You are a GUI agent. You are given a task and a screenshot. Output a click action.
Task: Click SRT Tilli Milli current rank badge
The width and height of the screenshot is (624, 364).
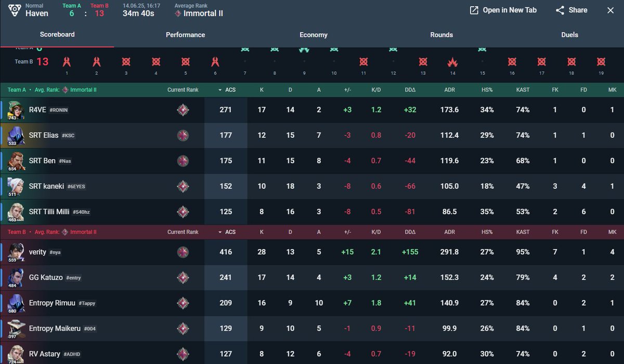[183, 211]
